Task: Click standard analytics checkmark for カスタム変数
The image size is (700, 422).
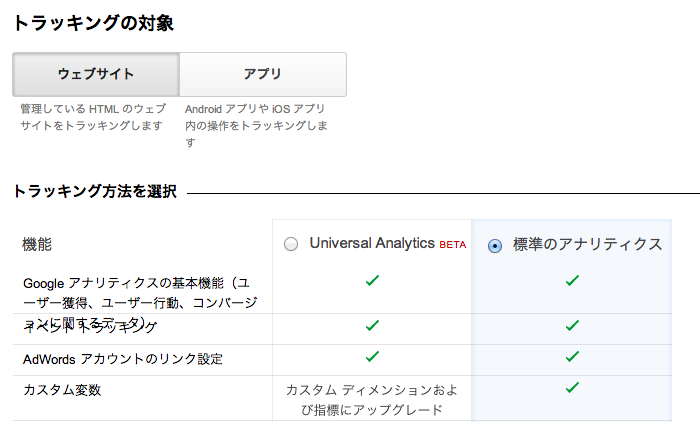Action: [x=572, y=387]
